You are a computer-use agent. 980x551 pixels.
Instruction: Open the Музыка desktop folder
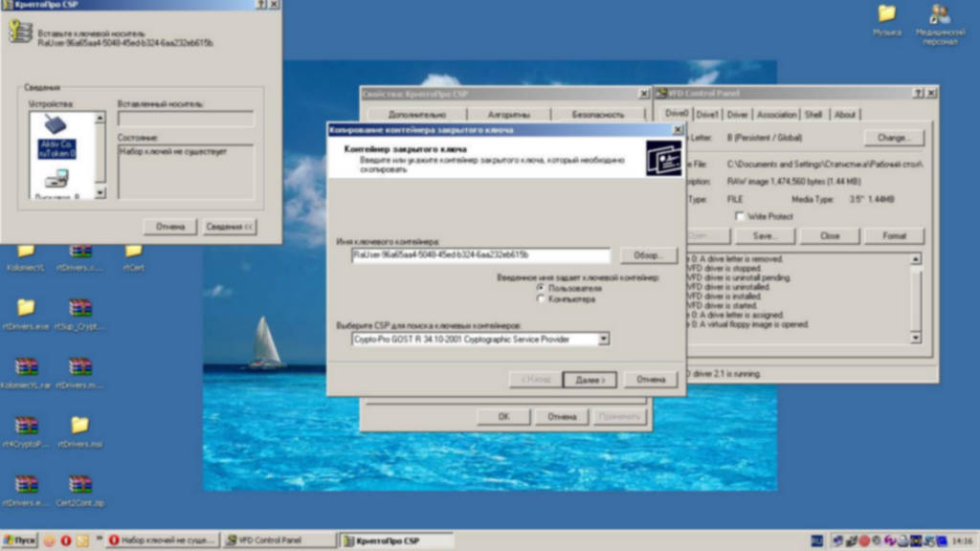pyautogui.click(x=886, y=15)
